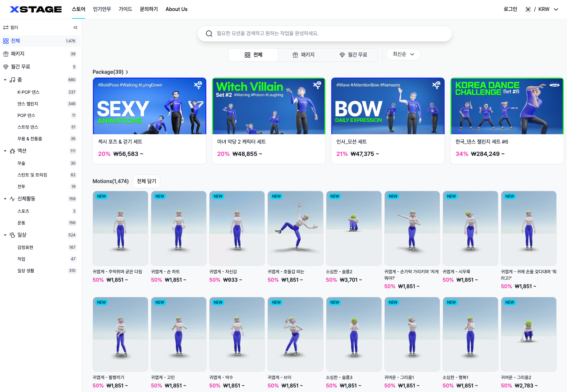Click 소심한 - 행복1 title text
The width and height of the screenshot is (567, 392).
tap(456, 377)
